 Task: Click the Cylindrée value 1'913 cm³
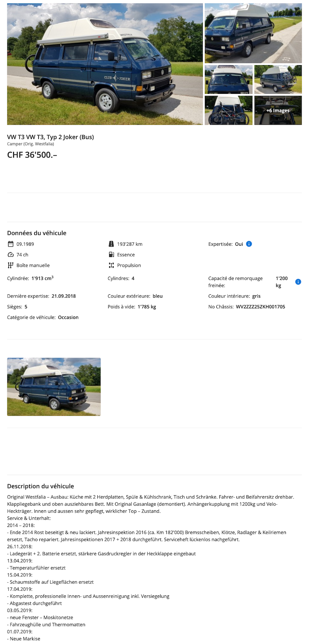(42, 278)
